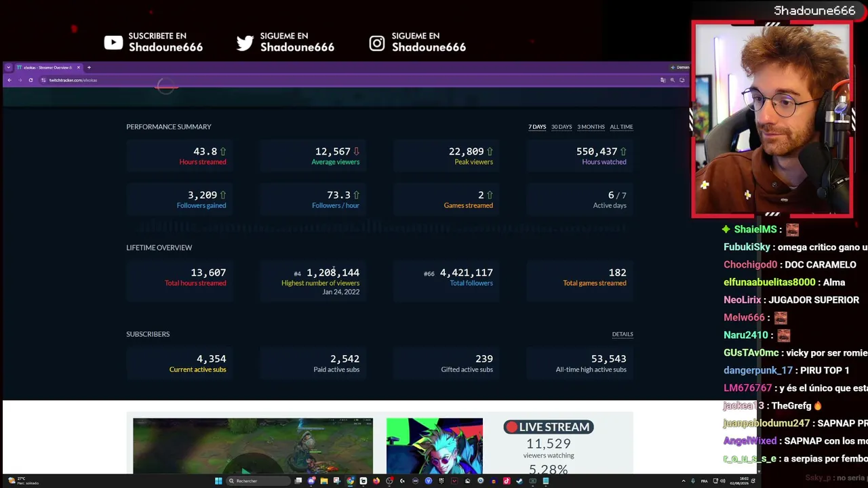Click Chochigod0 username in chat

(x=750, y=265)
